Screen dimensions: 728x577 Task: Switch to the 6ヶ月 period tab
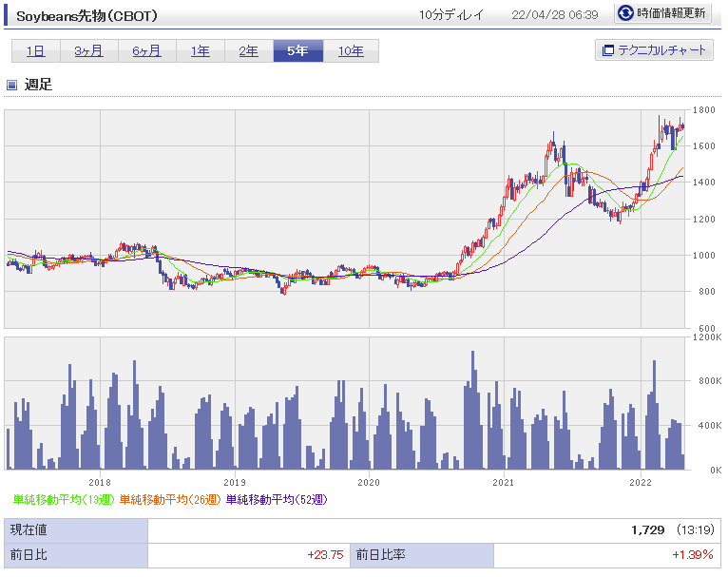[x=147, y=50]
